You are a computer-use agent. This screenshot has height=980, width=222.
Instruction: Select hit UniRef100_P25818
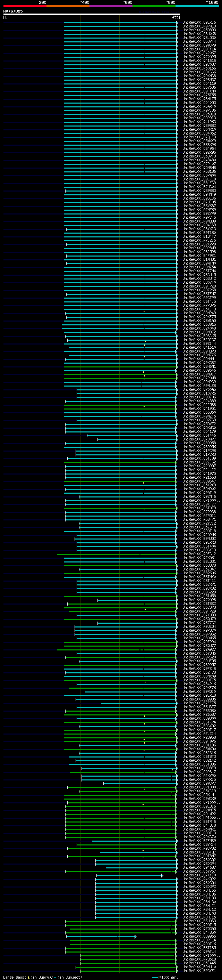point(199,114)
